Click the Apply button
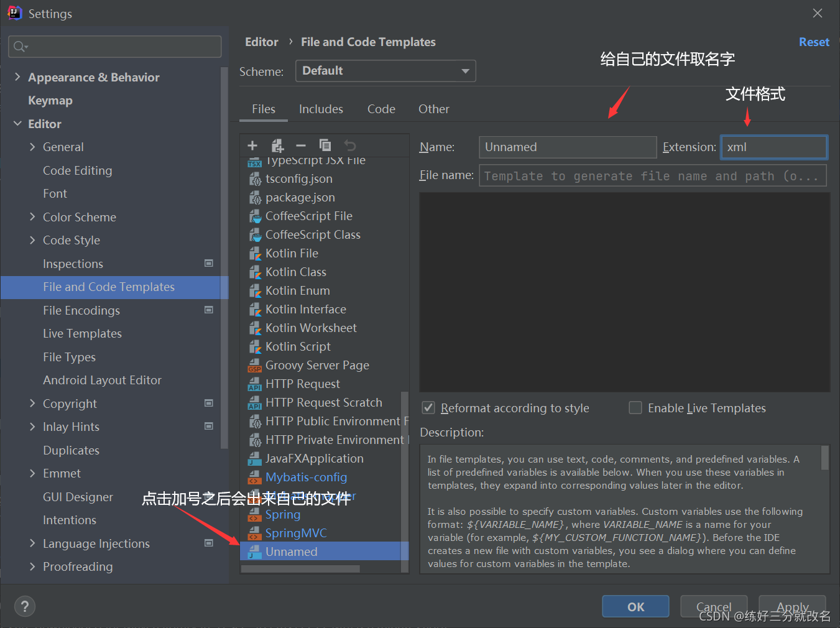Image resolution: width=840 pixels, height=628 pixels. (x=792, y=607)
